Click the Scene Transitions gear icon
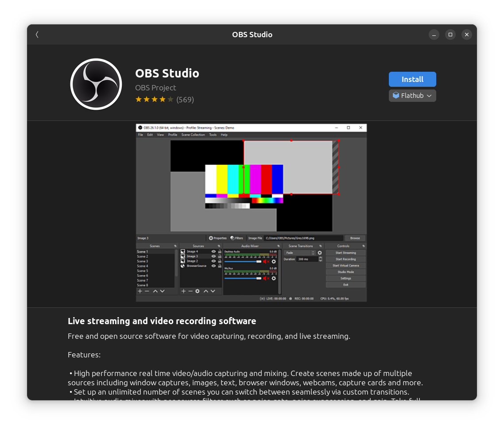The width and height of the screenshot is (504, 430). 320,253
